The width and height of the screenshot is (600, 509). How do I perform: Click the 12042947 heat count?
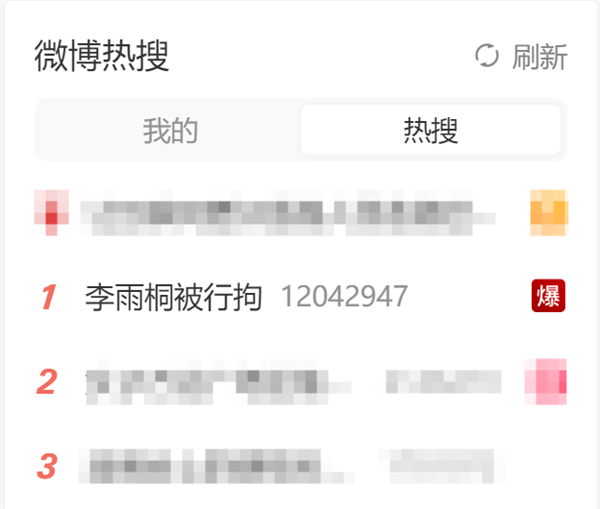click(x=344, y=297)
